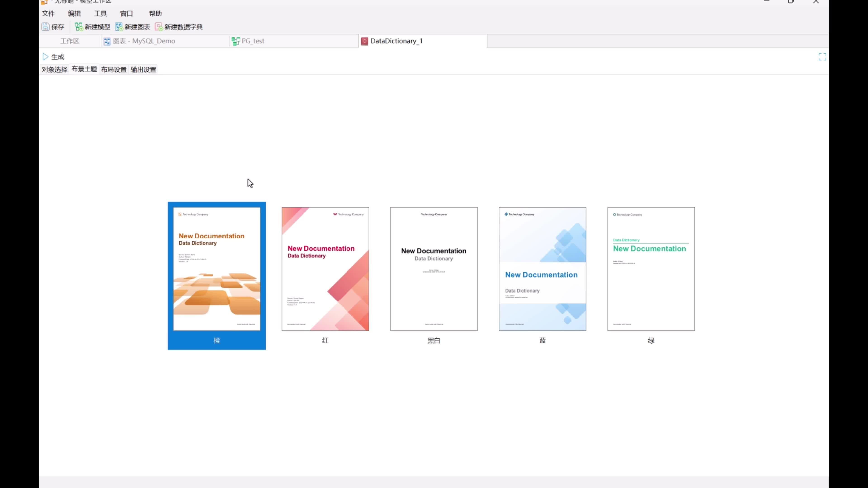Open the Window (窗口) menu
The height and width of the screenshot is (488, 868).
tap(126, 14)
